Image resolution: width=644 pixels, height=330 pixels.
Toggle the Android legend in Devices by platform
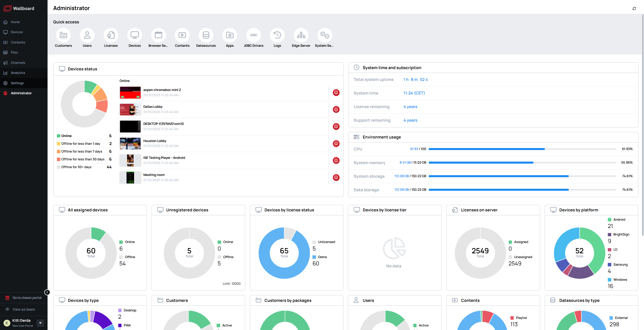click(x=619, y=220)
